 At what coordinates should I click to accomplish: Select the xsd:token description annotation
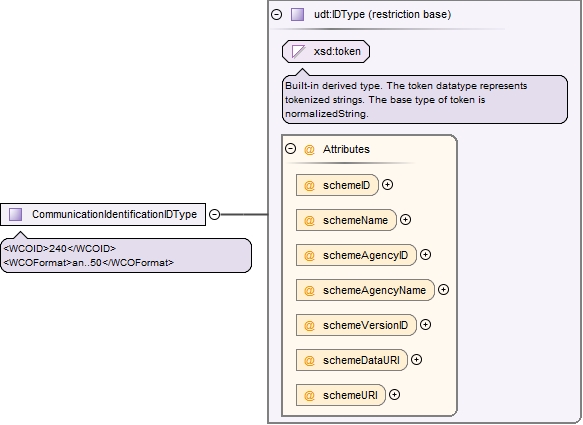425,100
